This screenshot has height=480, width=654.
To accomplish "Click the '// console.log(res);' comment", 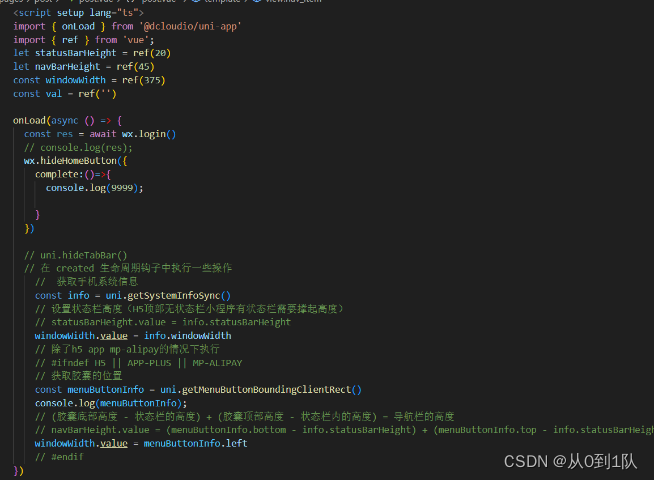I will tap(78, 148).
